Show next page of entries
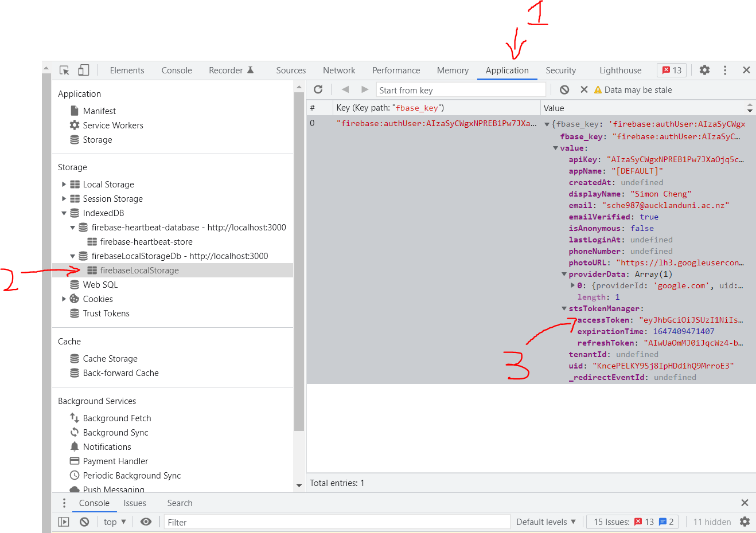This screenshot has width=756, height=533. pyautogui.click(x=365, y=89)
